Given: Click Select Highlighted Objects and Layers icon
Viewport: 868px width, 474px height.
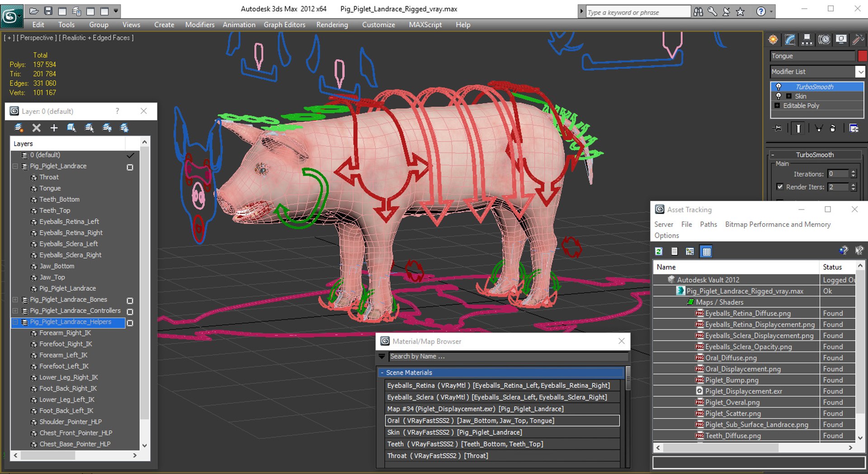Looking at the screenshot, I should point(71,128).
